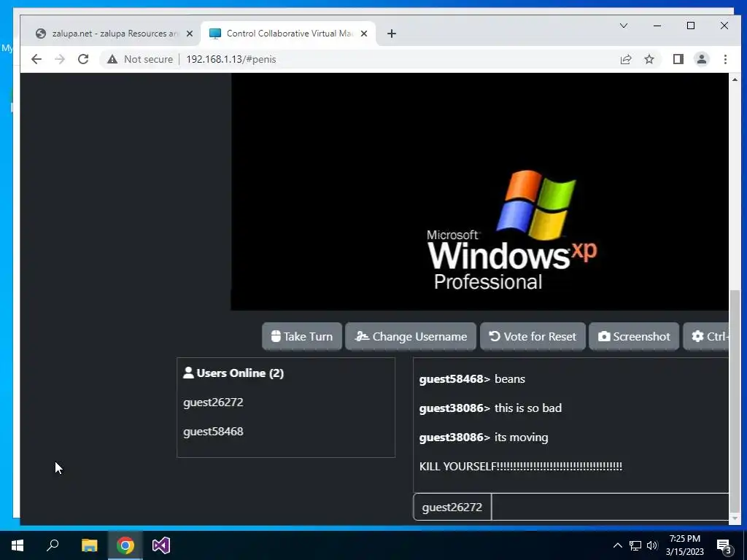Image resolution: width=747 pixels, height=560 pixels.
Task: Select guest26272 in the users online list
Action: tap(213, 402)
